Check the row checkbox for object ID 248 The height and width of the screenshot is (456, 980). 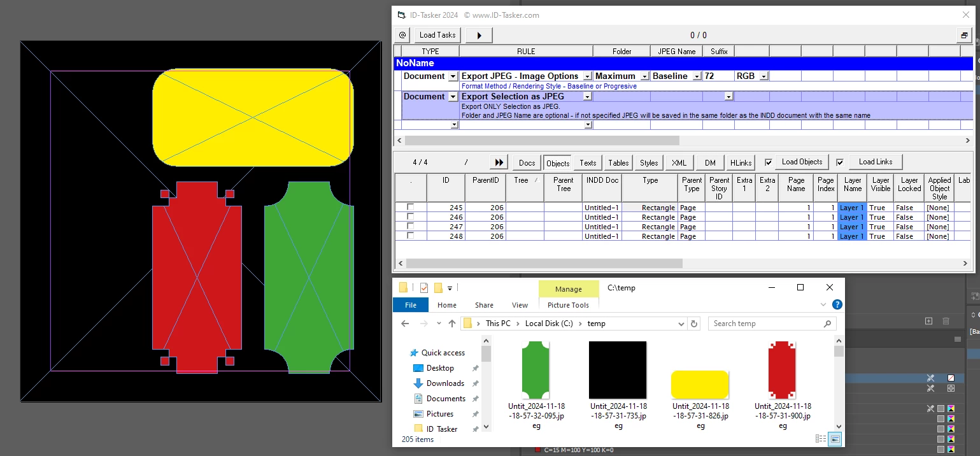point(410,236)
